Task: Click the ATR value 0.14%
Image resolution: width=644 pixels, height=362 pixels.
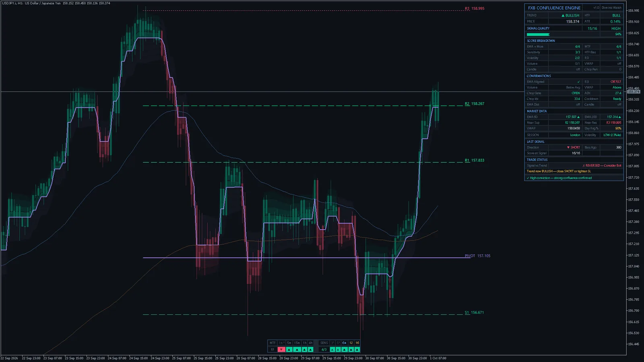Action: (x=615, y=22)
